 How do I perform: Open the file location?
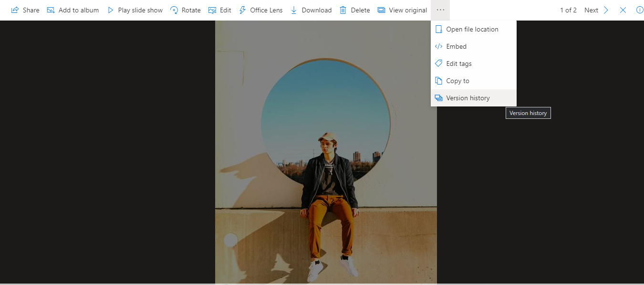[472, 29]
